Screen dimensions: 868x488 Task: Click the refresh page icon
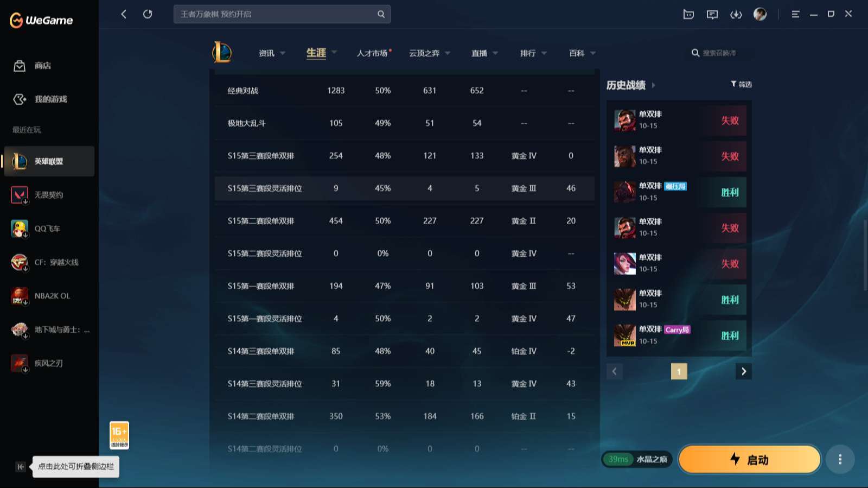pos(148,14)
